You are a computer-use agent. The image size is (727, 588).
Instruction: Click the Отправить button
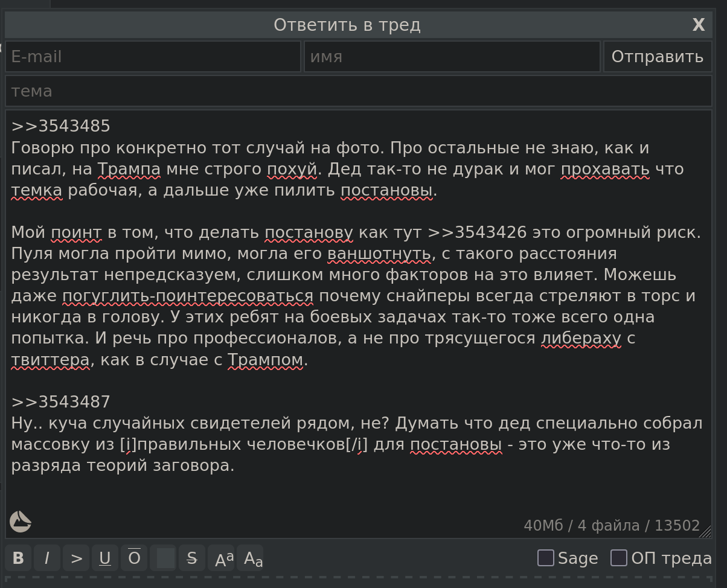658,57
